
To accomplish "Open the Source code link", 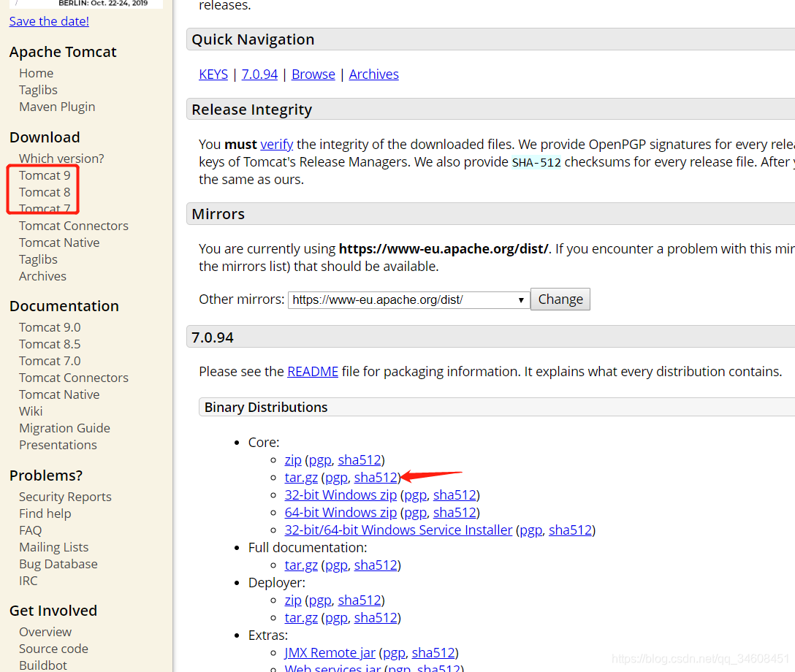I will pos(53,649).
